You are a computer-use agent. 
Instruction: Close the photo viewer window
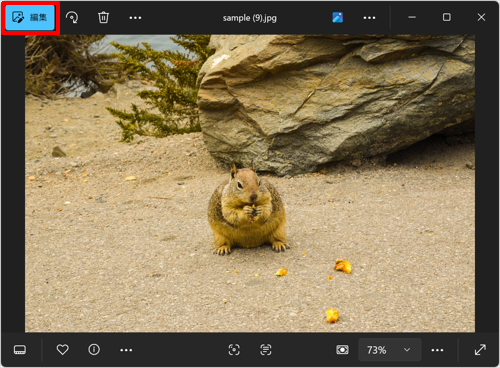(481, 17)
